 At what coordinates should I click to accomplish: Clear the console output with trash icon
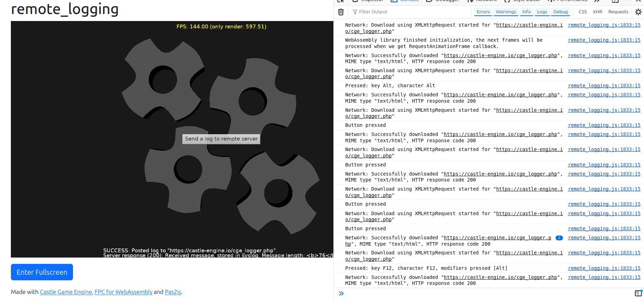(x=340, y=12)
